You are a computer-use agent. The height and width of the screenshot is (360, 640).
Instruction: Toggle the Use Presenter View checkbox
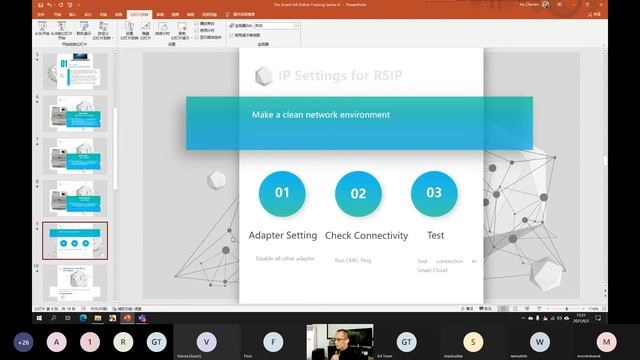(231, 35)
